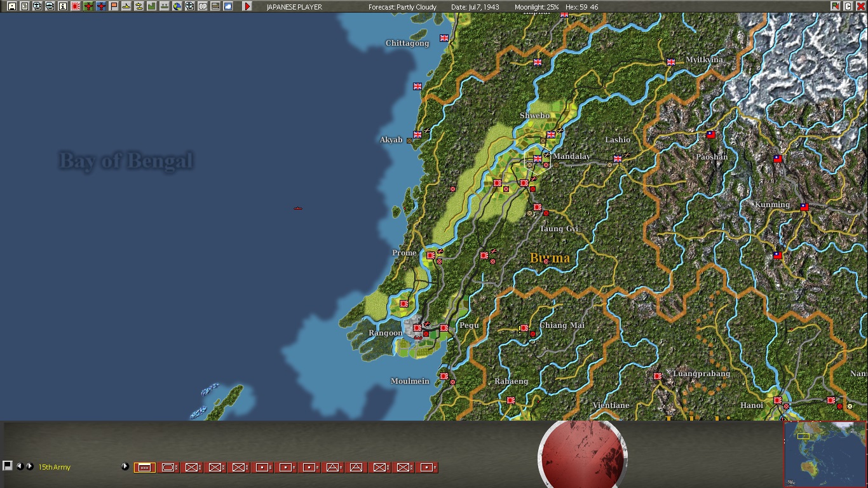868x488 pixels.
Task: Click the flag icon left of 15th Army
Action: pyautogui.click(x=8, y=466)
